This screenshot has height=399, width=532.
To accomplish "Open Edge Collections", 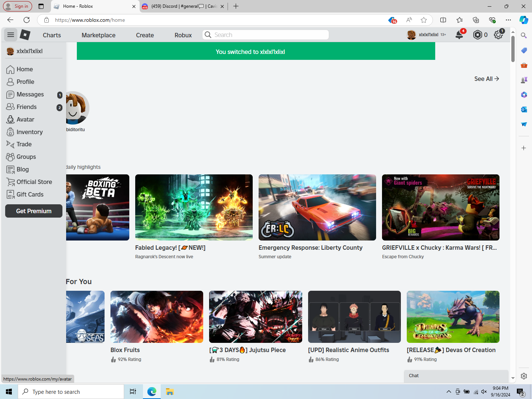I will (476, 20).
